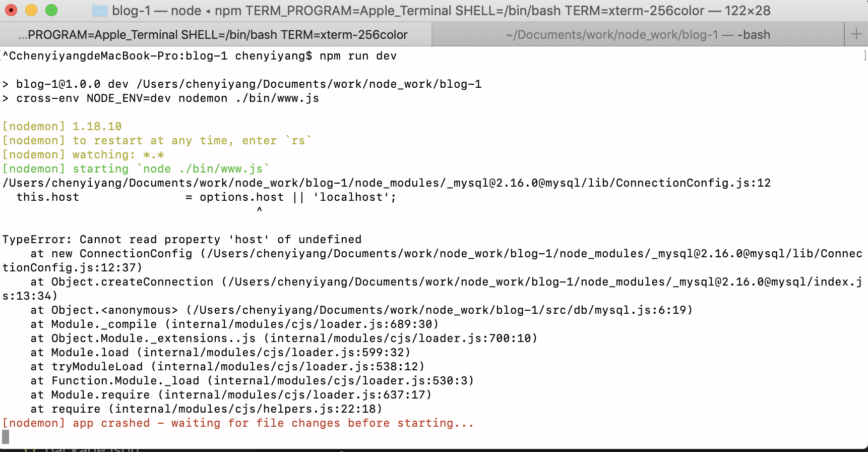This screenshot has height=452, width=868.
Task: Click the 'at Module._compile' loader.js:689:30 line
Action: pyautogui.click(x=234, y=324)
